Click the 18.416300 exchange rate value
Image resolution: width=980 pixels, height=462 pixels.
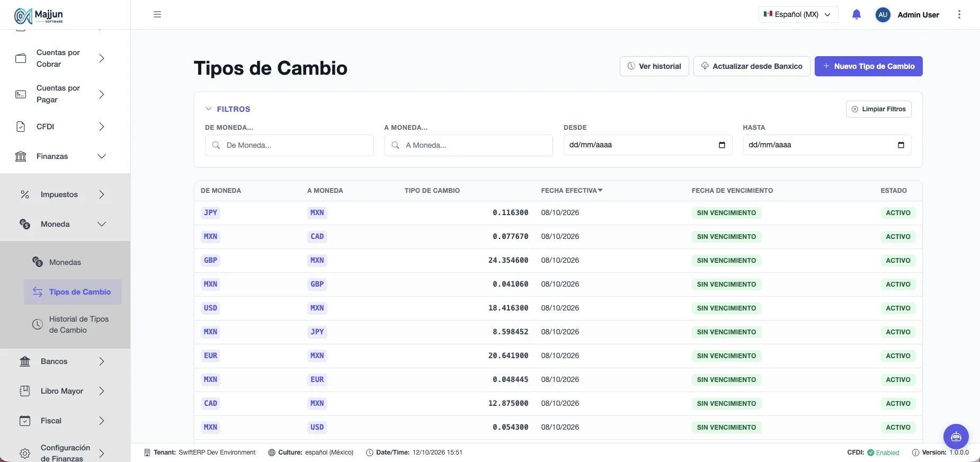pos(509,308)
